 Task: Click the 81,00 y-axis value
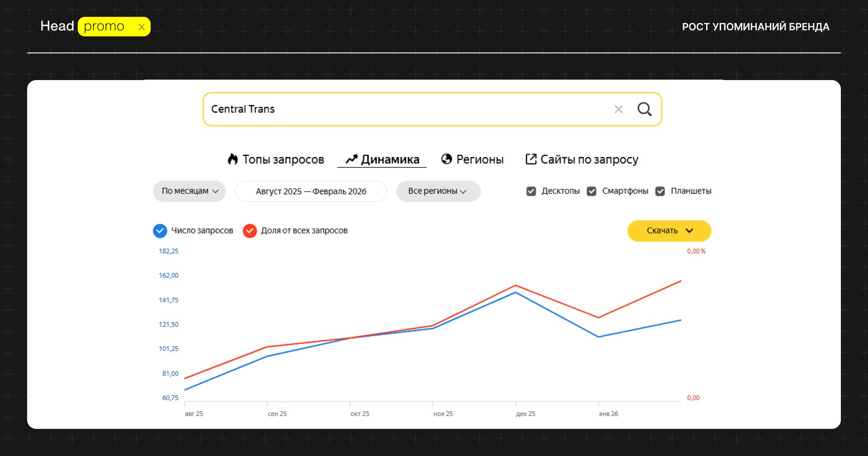(170, 374)
